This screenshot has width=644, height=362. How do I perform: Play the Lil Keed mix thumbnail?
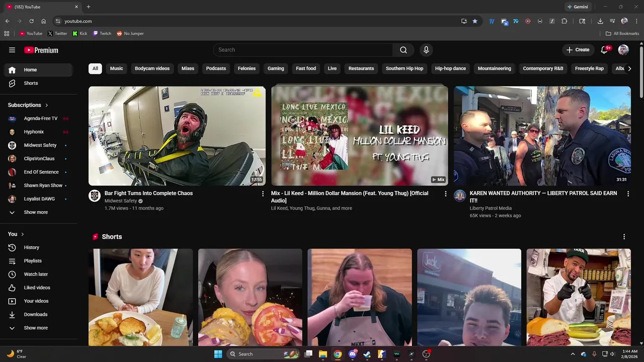[x=360, y=136]
